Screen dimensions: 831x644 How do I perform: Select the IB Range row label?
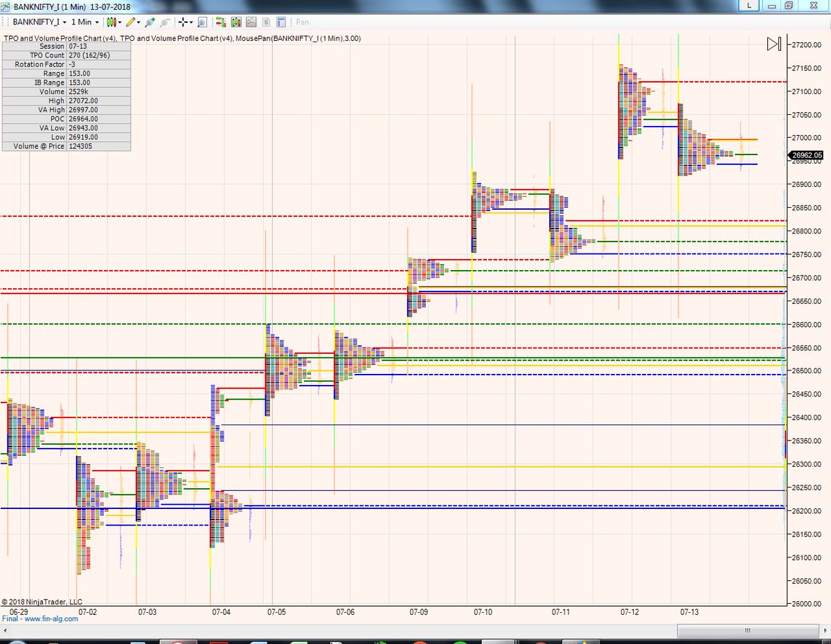pyautogui.click(x=35, y=82)
